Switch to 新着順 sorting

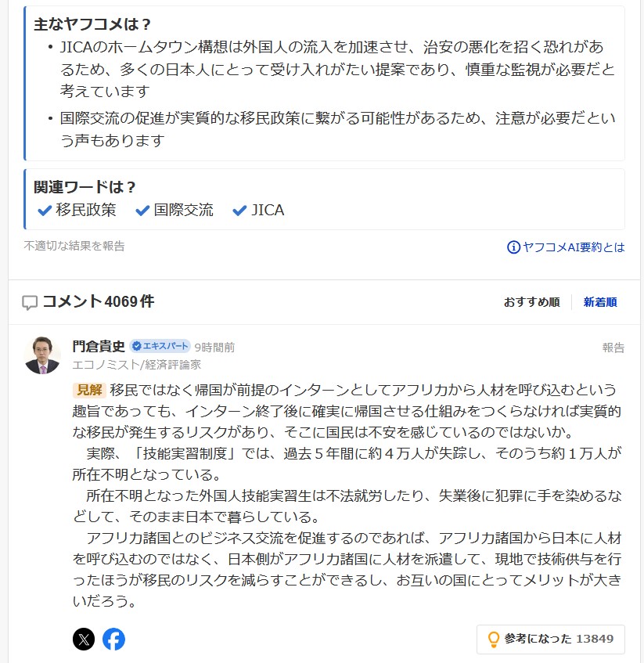(600, 302)
